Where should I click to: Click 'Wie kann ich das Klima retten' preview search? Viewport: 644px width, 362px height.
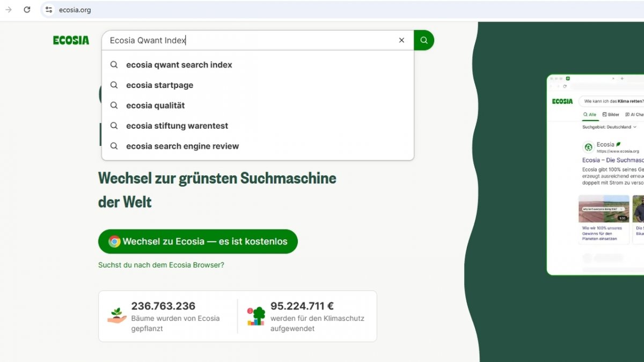[x=612, y=101]
